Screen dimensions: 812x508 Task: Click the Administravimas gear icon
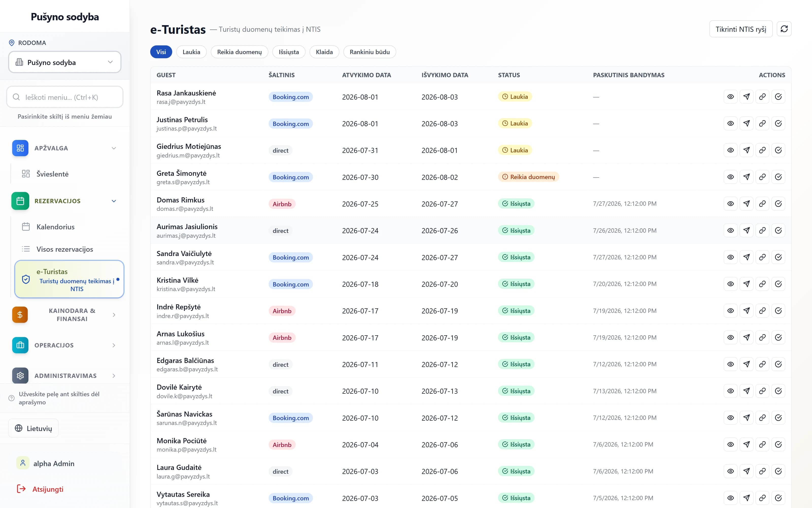click(x=20, y=376)
